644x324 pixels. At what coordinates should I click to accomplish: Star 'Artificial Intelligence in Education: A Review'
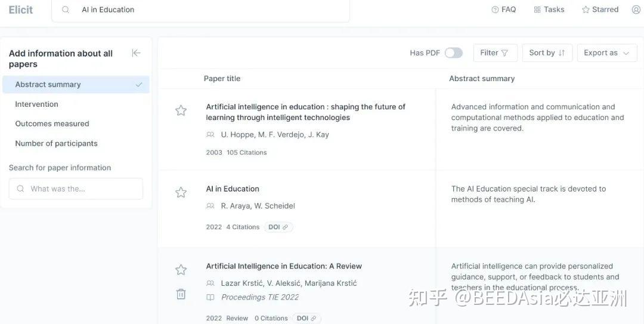pos(181,270)
